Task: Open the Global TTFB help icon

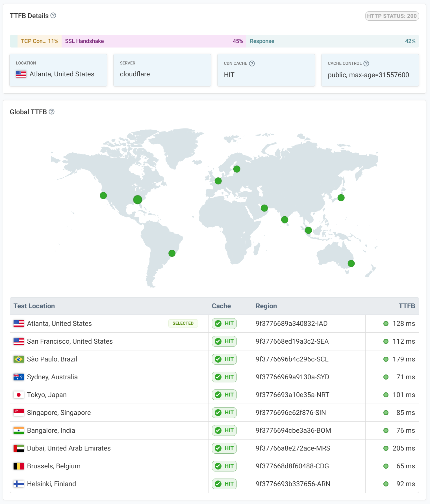Action: [x=51, y=112]
